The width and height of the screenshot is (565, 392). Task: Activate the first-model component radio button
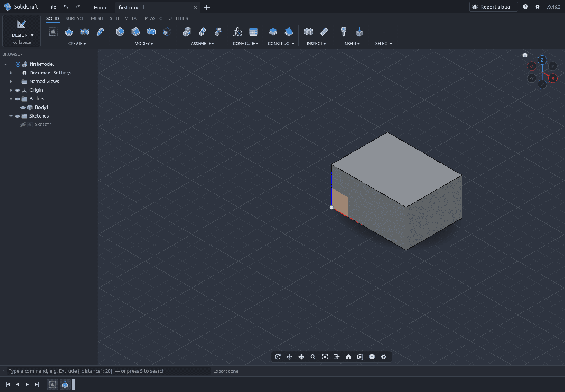point(18,64)
